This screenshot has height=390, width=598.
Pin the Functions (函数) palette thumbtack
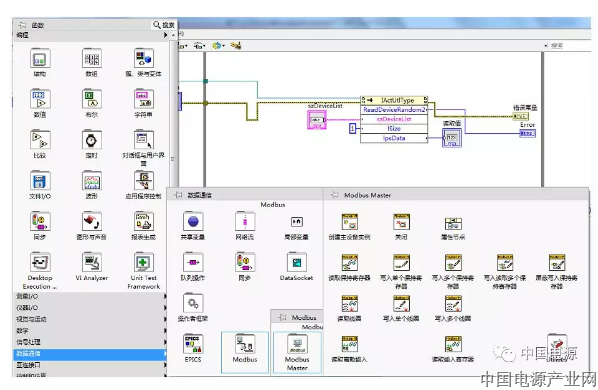tap(22, 25)
